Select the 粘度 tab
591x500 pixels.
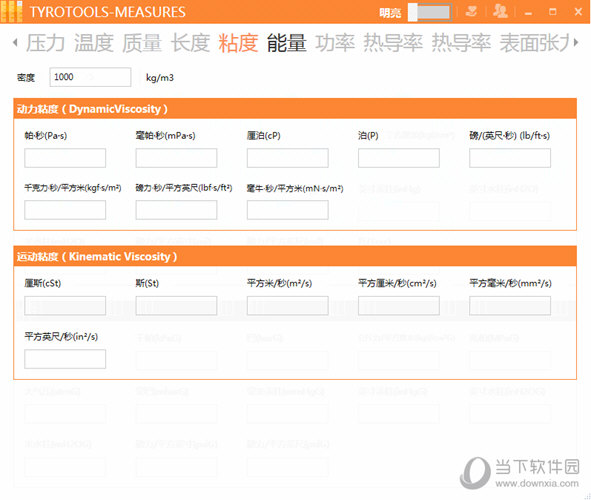pyautogui.click(x=238, y=43)
